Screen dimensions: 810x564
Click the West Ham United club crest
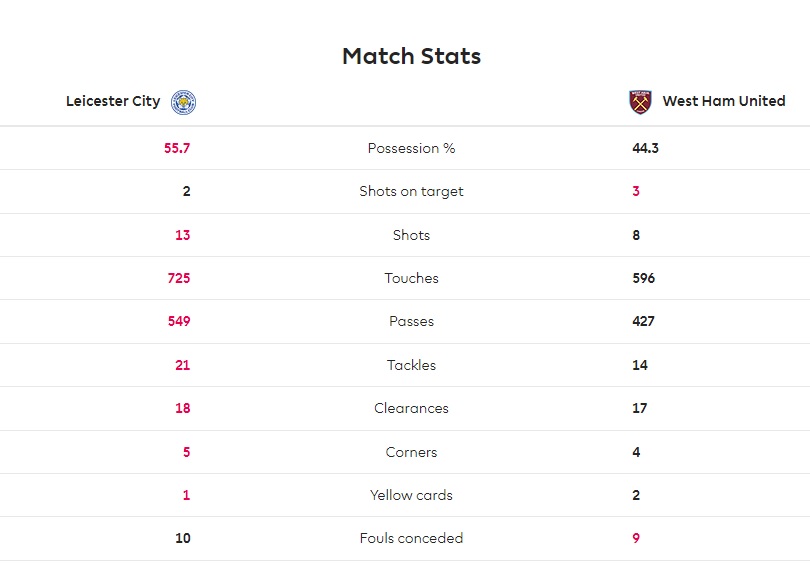pos(640,102)
